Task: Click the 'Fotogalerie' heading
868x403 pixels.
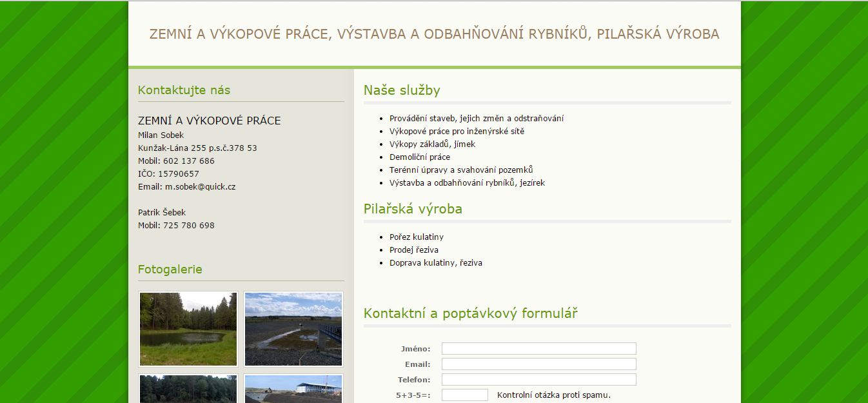Action: tap(170, 270)
